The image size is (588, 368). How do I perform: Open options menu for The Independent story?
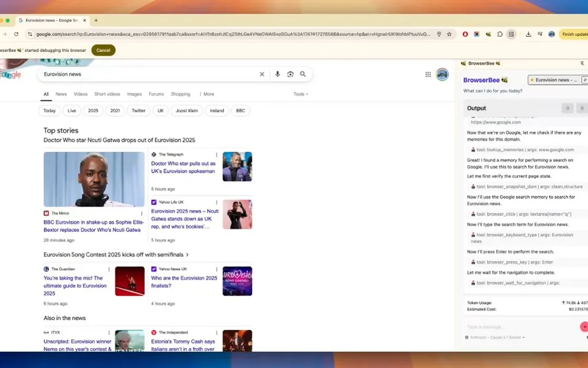216,333
